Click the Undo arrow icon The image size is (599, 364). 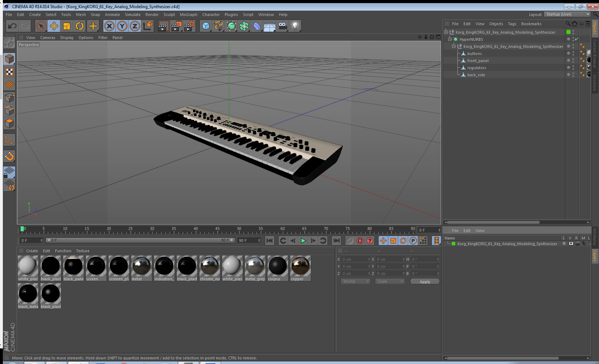pos(12,26)
